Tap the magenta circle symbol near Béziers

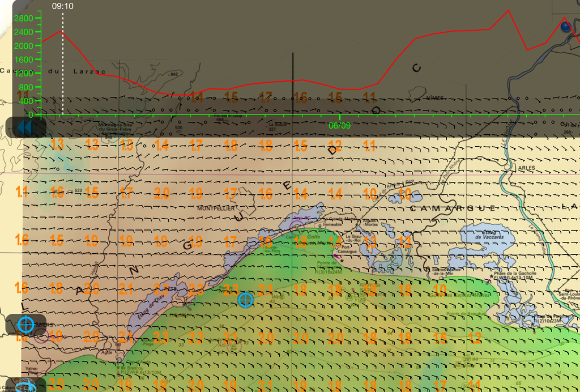[x=41, y=336]
